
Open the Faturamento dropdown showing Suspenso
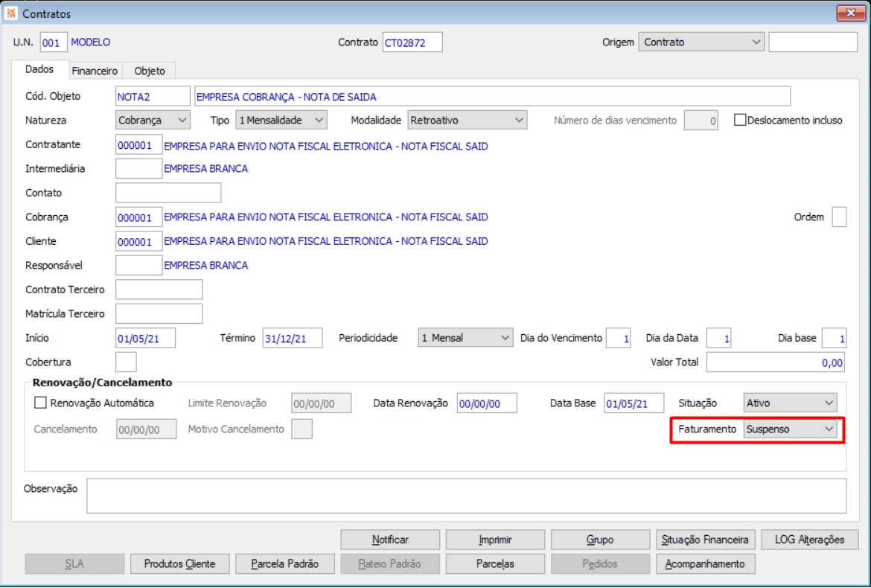pyautogui.click(x=790, y=429)
